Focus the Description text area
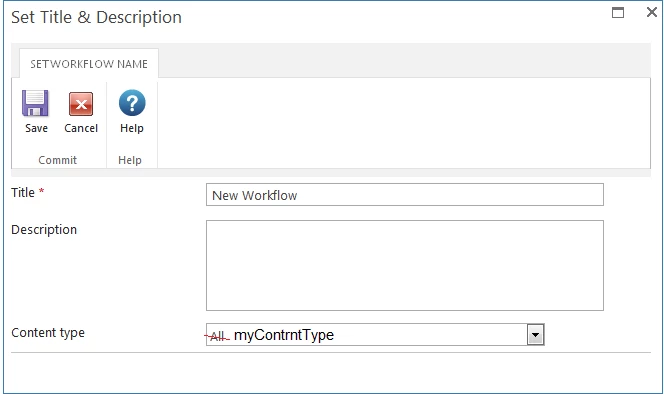This screenshot has width=664, height=394. pyautogui.click(x=405, y=265)
